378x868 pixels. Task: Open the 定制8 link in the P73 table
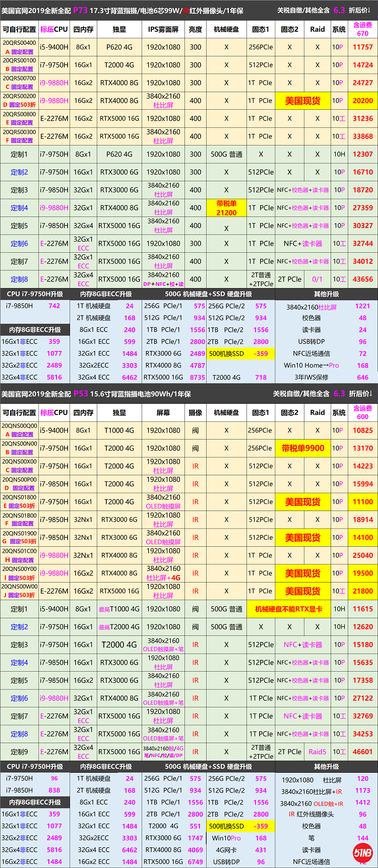[19, 279]
